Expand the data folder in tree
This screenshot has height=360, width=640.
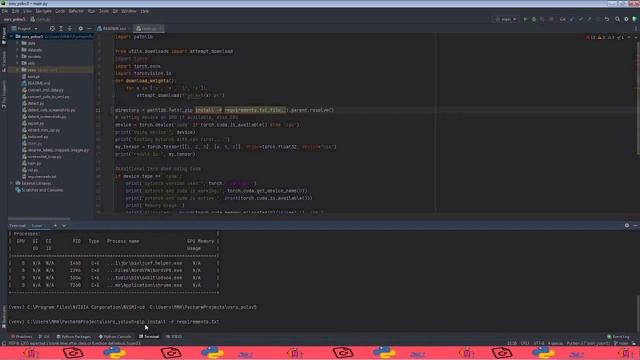18,43
